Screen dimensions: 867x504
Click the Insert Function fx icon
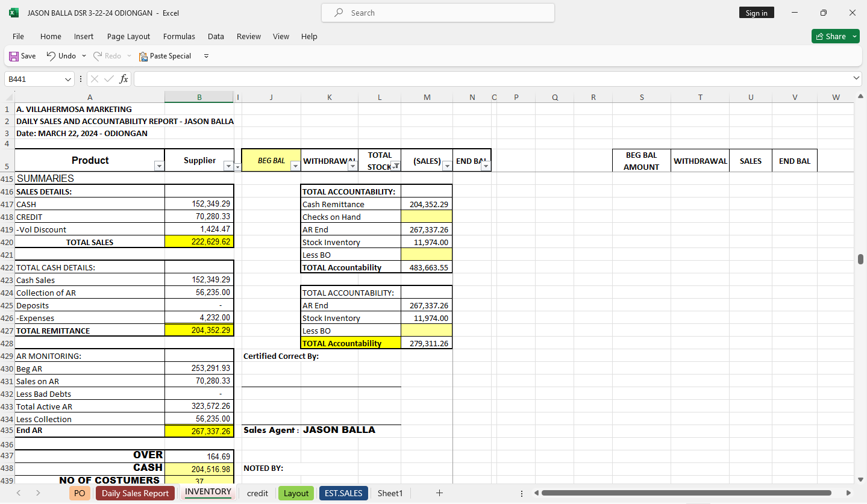124,79
